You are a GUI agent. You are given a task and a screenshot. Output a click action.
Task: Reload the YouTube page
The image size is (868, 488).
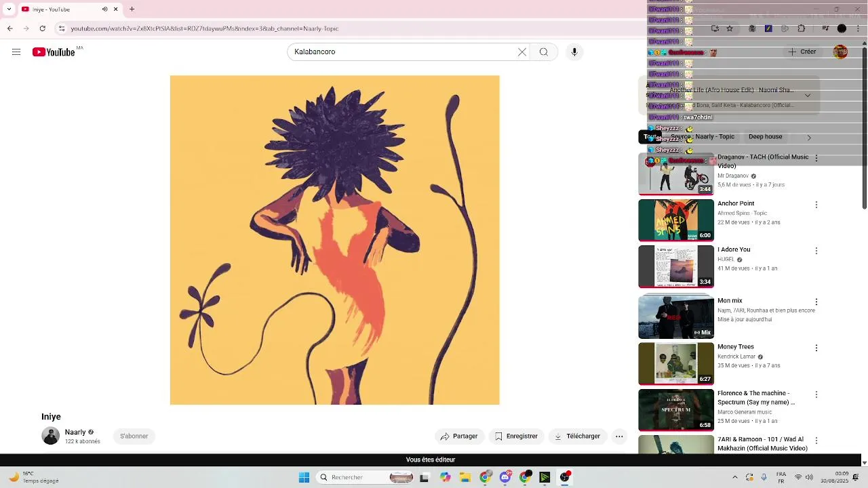(43, 28)
